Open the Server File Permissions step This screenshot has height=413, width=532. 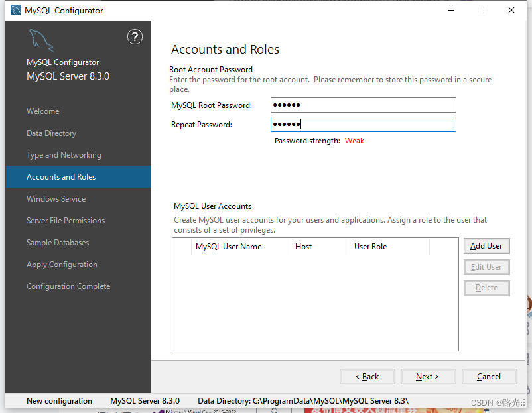point(65,220)
